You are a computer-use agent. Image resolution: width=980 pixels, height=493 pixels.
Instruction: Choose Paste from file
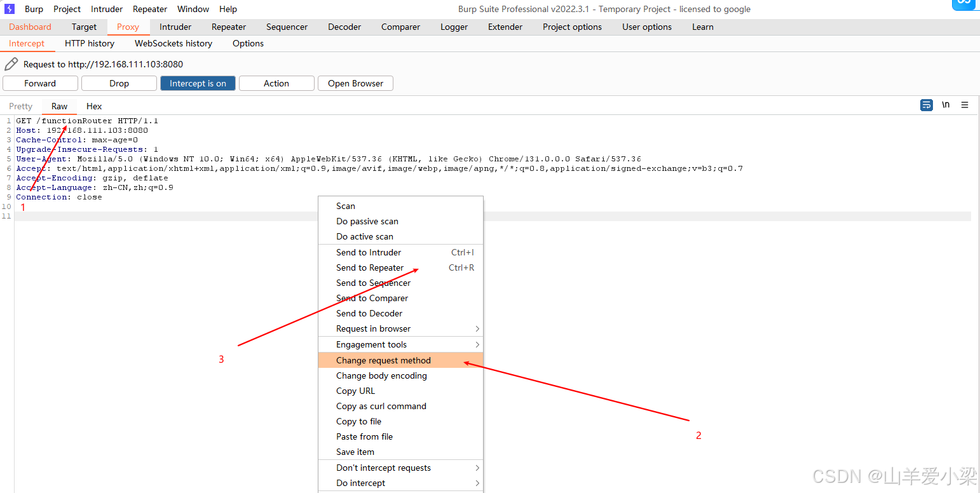coord(400,436)
